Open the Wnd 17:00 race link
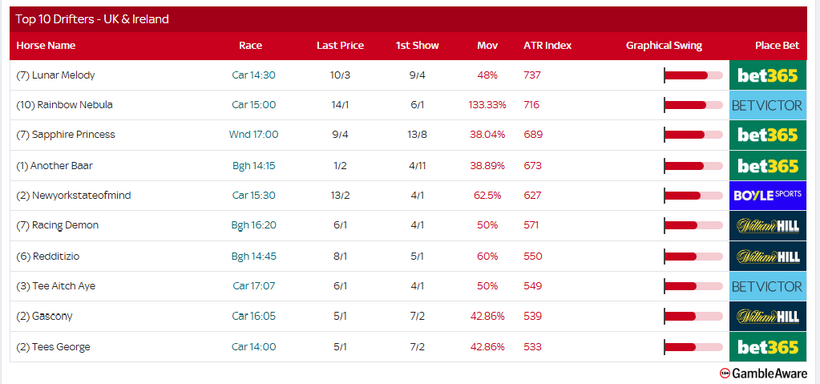Viewport: 820px width, 384px height. pos(254,134)
